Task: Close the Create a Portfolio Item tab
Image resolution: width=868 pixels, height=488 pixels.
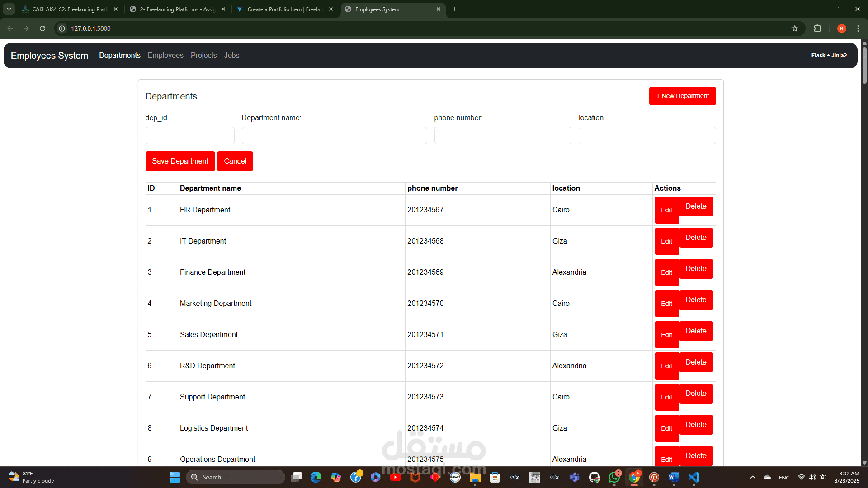Action: tap(331, 9)
